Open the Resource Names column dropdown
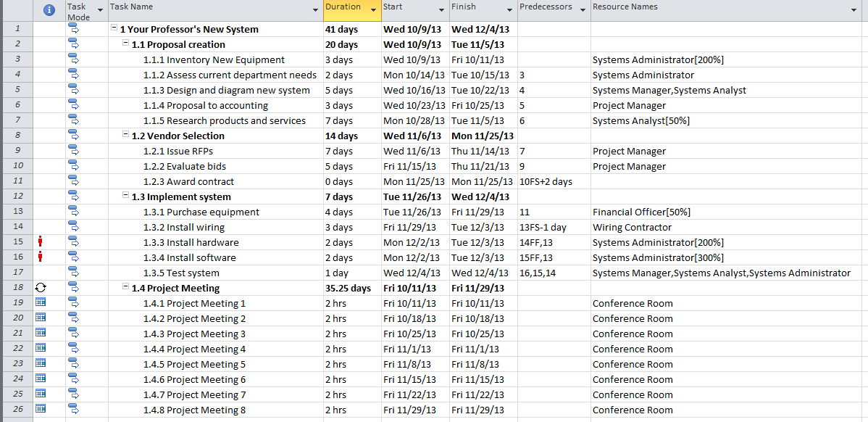 click(853, 10)
